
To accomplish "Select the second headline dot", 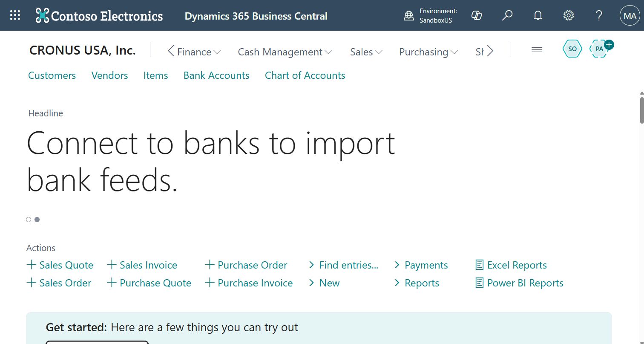I will click(37, 220).
